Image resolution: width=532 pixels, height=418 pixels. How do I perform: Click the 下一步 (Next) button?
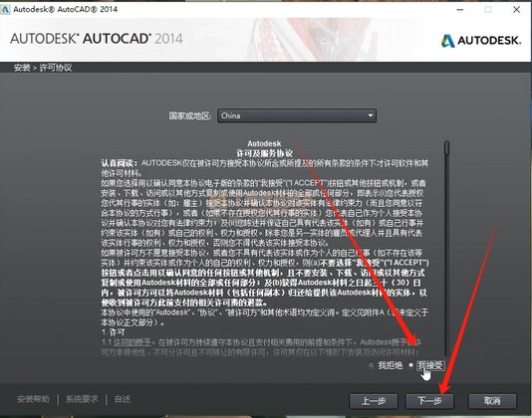coord(429,401)
